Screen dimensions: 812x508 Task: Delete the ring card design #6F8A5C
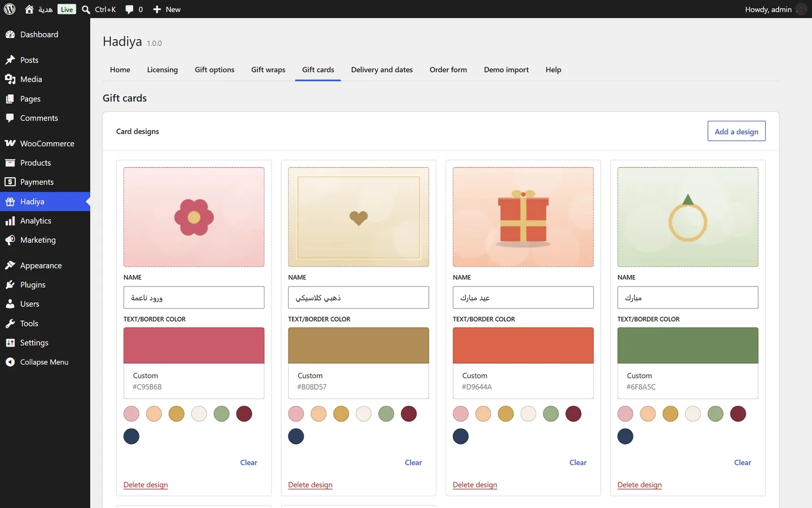coord(639,485)
